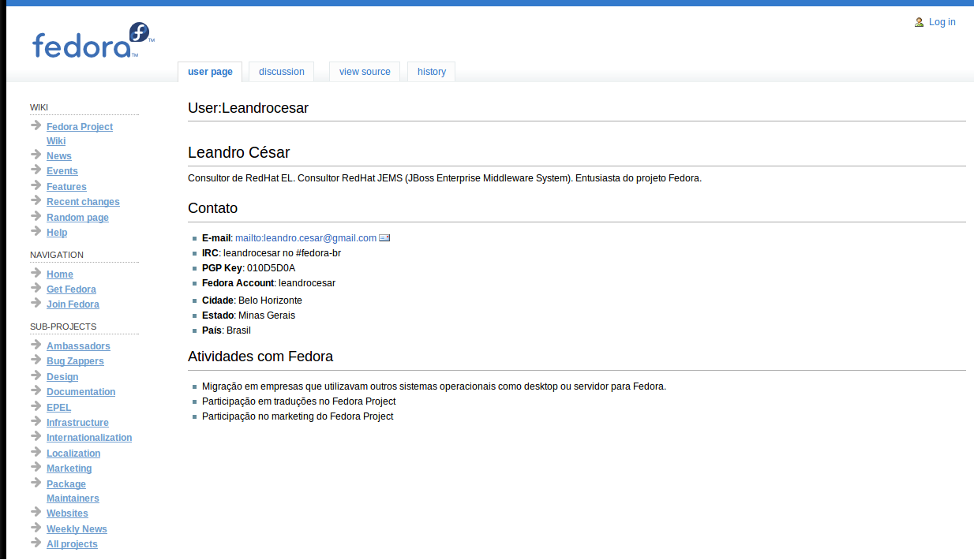Open the view source tab
Viewport: 974px width, 560px height.
pos(365,72)
